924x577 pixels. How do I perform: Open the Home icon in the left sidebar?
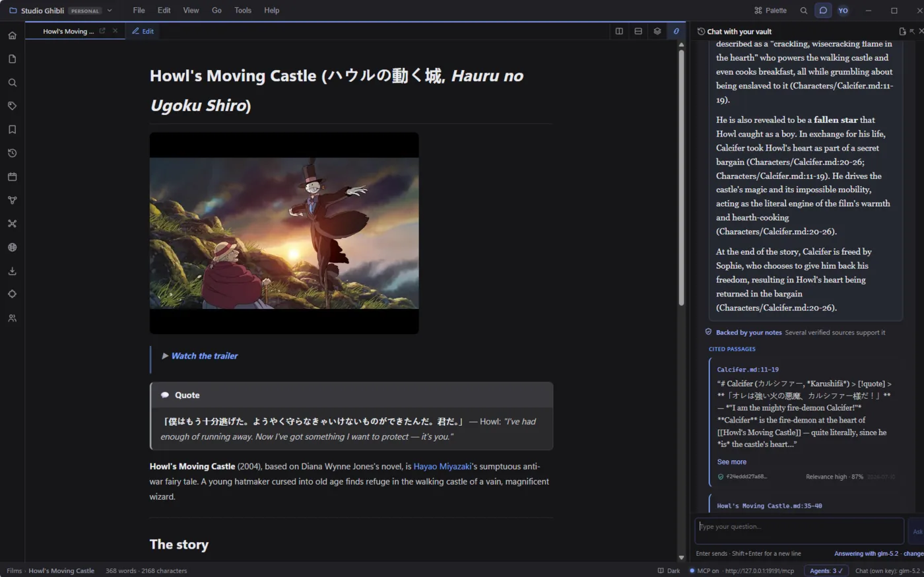pyautogui.click(x=12, y=36)
